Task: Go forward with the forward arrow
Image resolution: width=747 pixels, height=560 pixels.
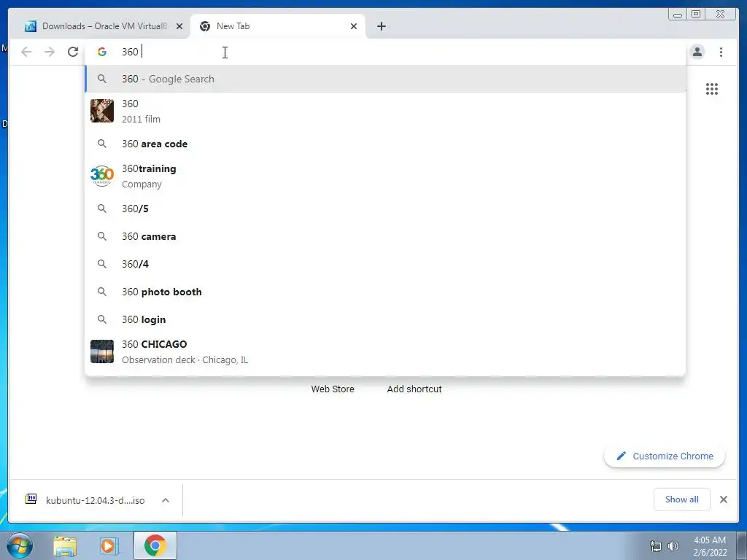Action: (50, 52)
